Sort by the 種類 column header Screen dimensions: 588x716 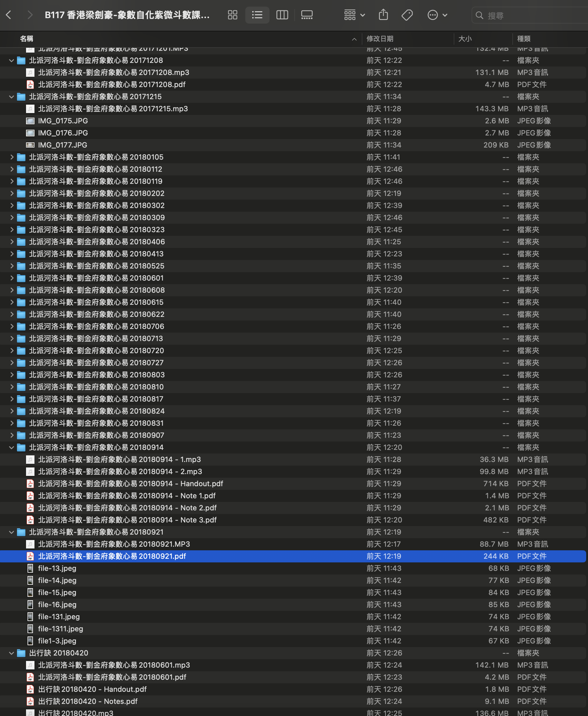pyautogui.click(x=523, y=39)
